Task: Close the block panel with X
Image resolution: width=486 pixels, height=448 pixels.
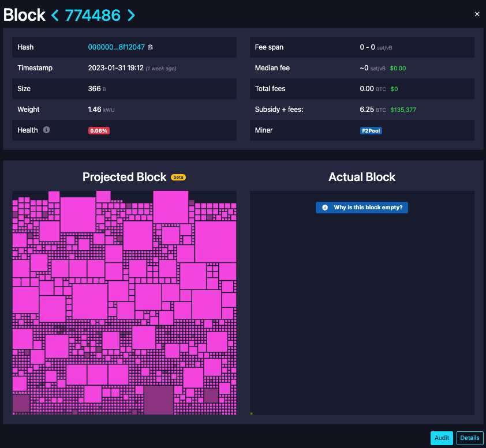Action: point(477,14)
